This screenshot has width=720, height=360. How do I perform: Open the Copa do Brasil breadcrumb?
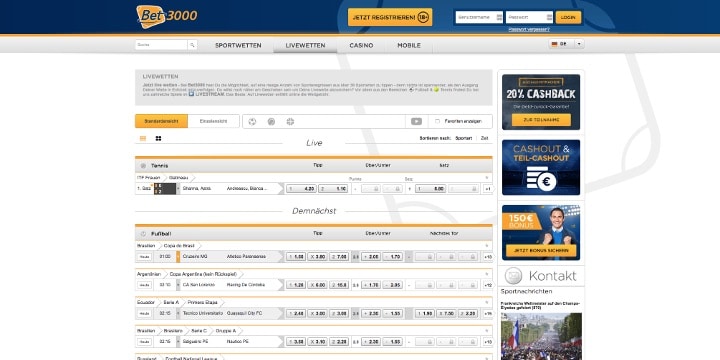click(x=179, y=246)
